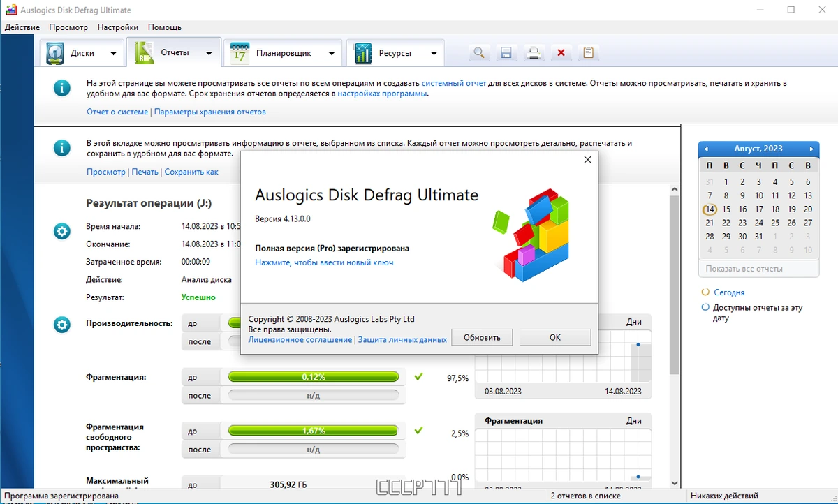Click the gear icon beside Время начала
This screenshot has height=504, width=838.
(x=62, y=231)
